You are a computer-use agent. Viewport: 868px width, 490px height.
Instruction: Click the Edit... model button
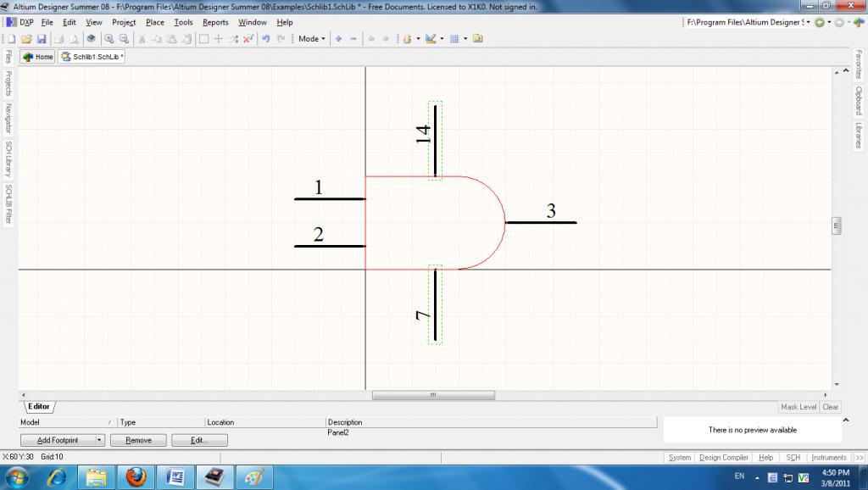(x=199, y=440)
